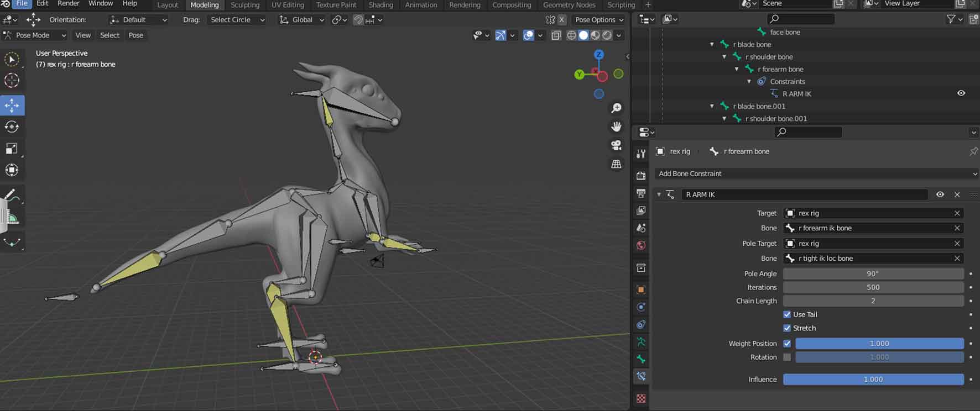This screenshot has width=980, height=411.
Task: Toggle camera view with camera icon
Action: [616, 145]
